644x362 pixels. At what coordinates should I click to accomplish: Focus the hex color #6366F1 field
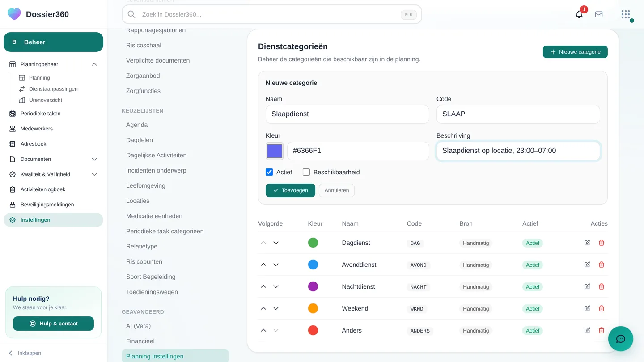(x=358, y=151)
